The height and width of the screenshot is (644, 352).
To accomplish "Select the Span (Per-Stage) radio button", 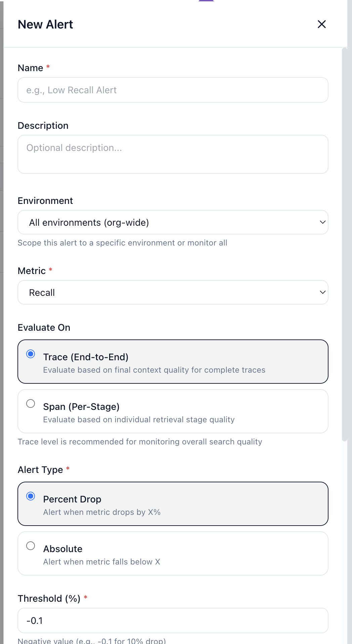I will click(31, 404).
